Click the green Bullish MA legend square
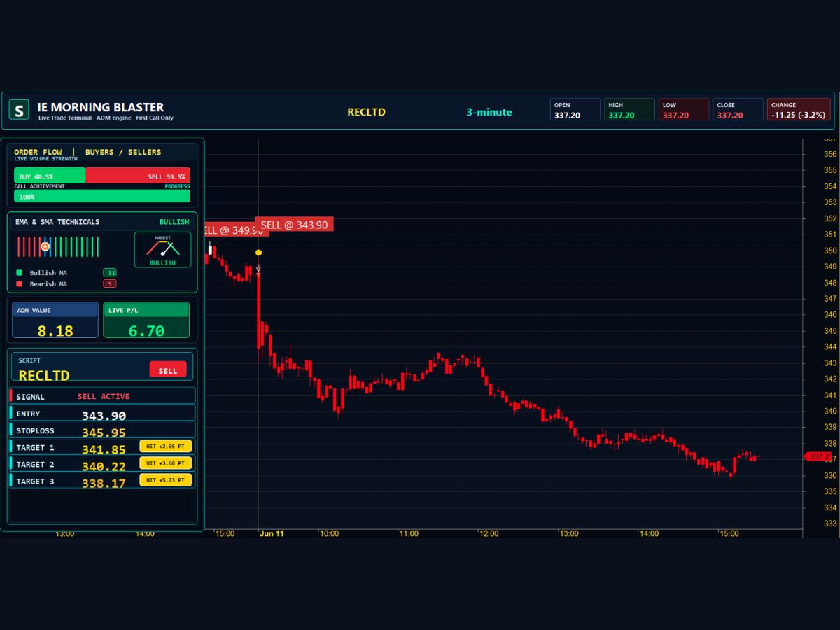 coord(19,273)
